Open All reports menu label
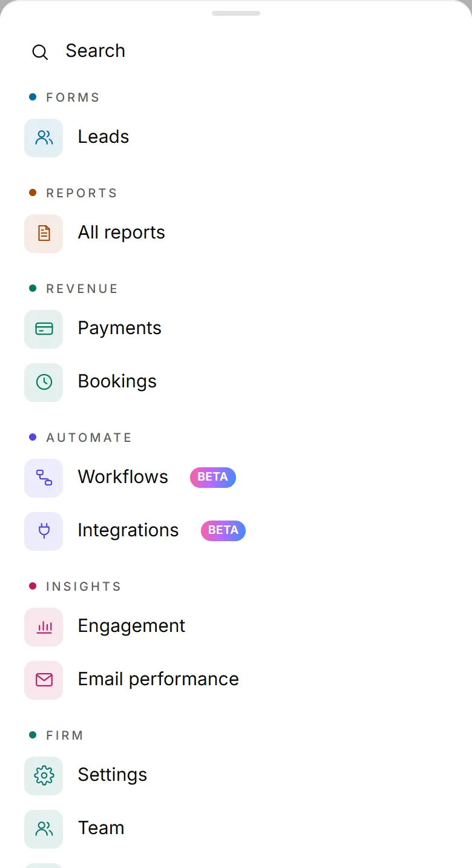The height and width of the screenshot is (868, 472). coord(122,232)
